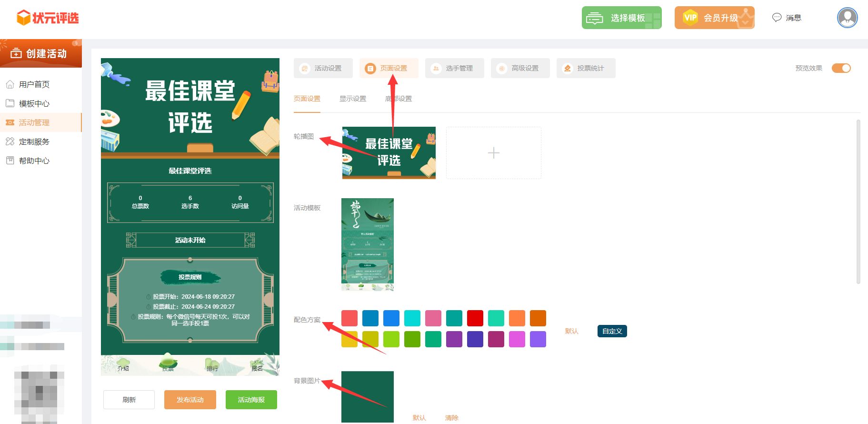Click the 投票统计 chart icon
Viewport: 868px width, 424px height.
568,68
